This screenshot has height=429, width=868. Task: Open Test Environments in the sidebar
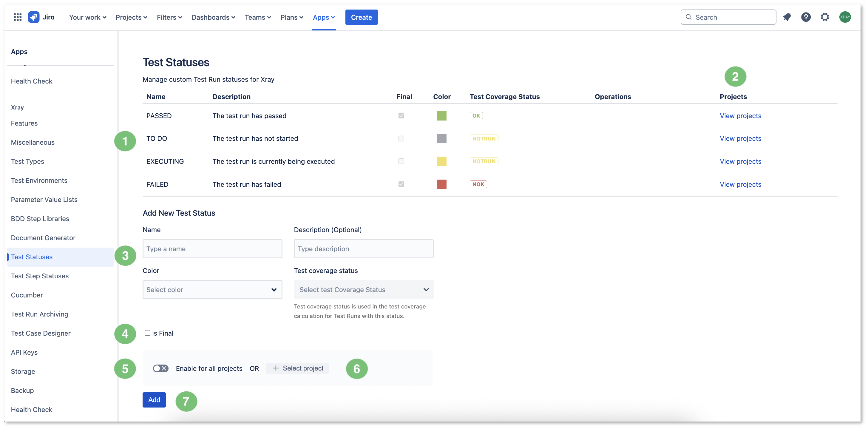(x=39, y=180)
